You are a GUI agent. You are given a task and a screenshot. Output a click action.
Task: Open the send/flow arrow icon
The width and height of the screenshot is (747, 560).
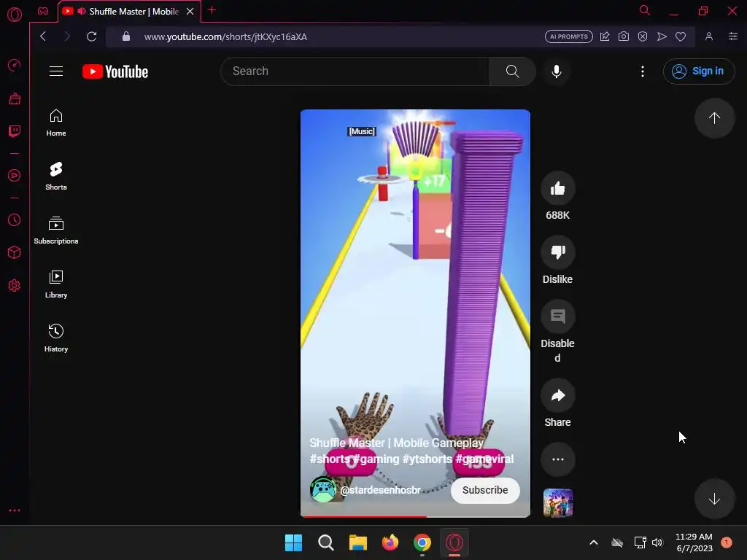click(662, 36)
